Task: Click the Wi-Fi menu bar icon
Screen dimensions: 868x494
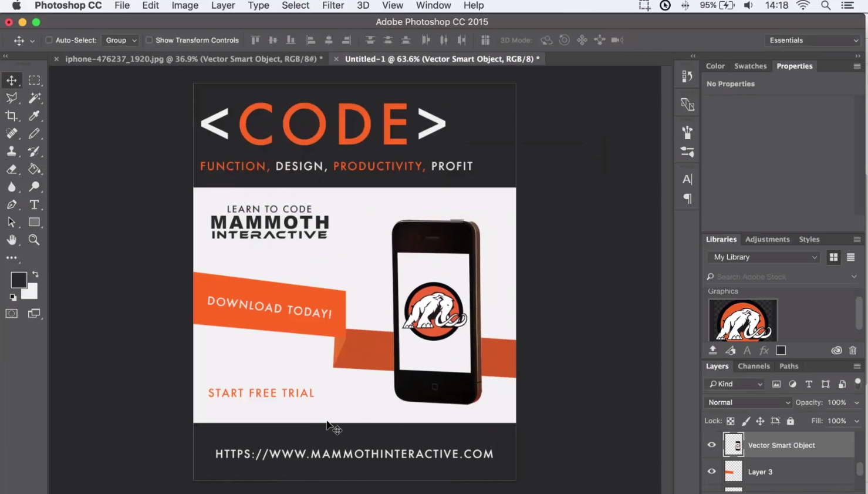Action: coord(803,5)
